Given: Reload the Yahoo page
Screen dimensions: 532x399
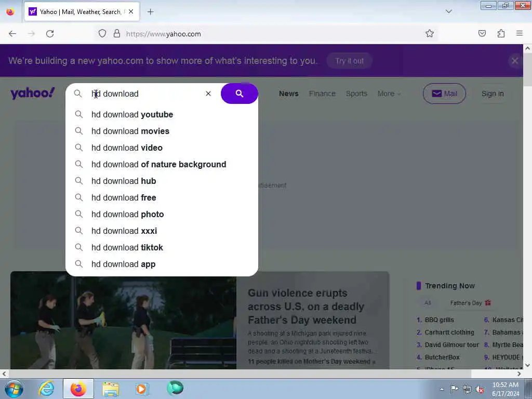Looking at the screenshot, I should pos(50,34).
